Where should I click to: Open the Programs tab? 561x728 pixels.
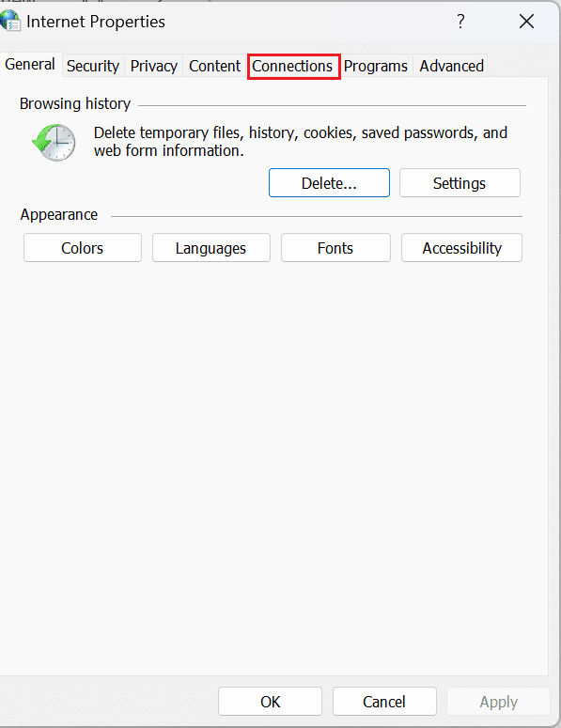pyautogui.click(x=376, y=66)
